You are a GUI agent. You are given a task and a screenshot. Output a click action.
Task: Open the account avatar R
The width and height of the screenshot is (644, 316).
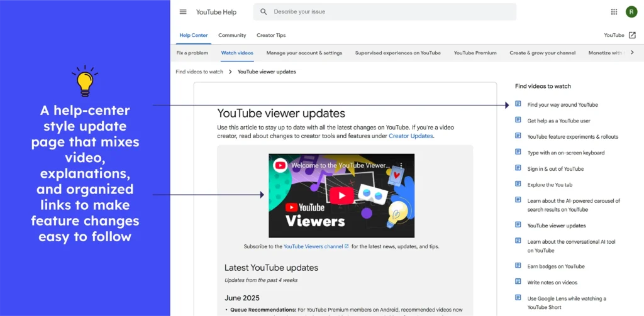coord(631,12)
